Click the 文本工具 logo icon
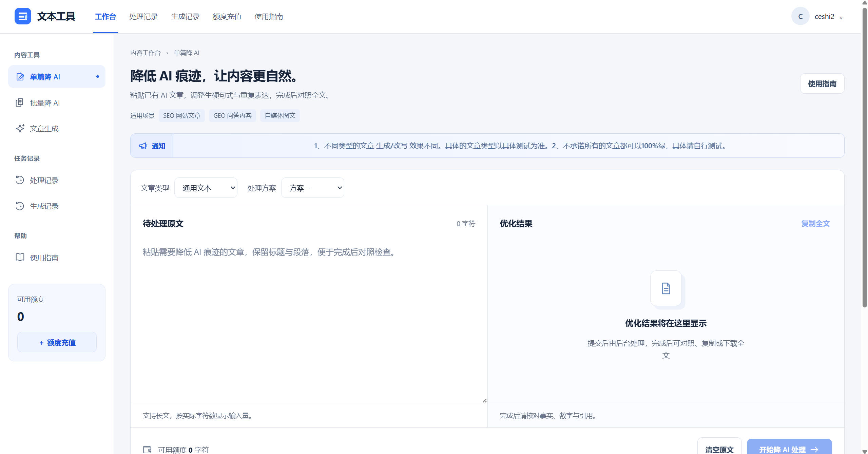This screenshot has width=868, height=454. point(23,16)
